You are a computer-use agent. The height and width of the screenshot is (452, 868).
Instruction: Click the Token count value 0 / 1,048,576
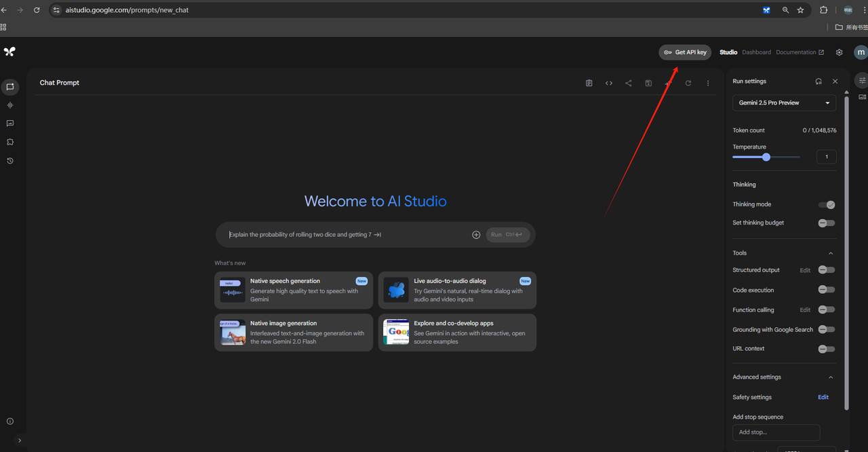click(819, 130)
